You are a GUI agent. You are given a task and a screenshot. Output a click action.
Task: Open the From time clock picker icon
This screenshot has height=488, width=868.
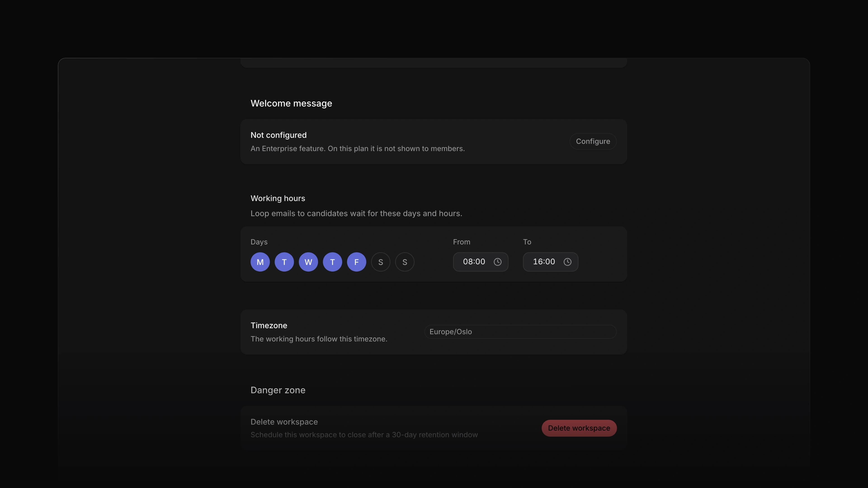click(497, 262)
